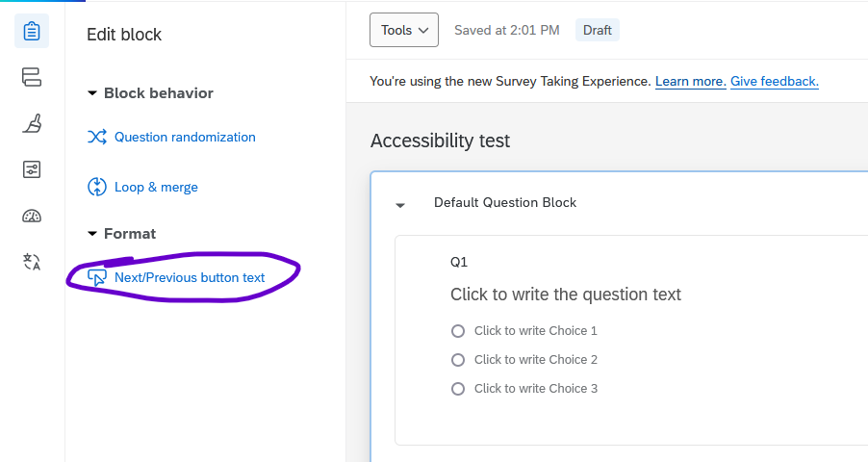Click the Give feedback link
The image size is (868, 462).
click(774, 82)
